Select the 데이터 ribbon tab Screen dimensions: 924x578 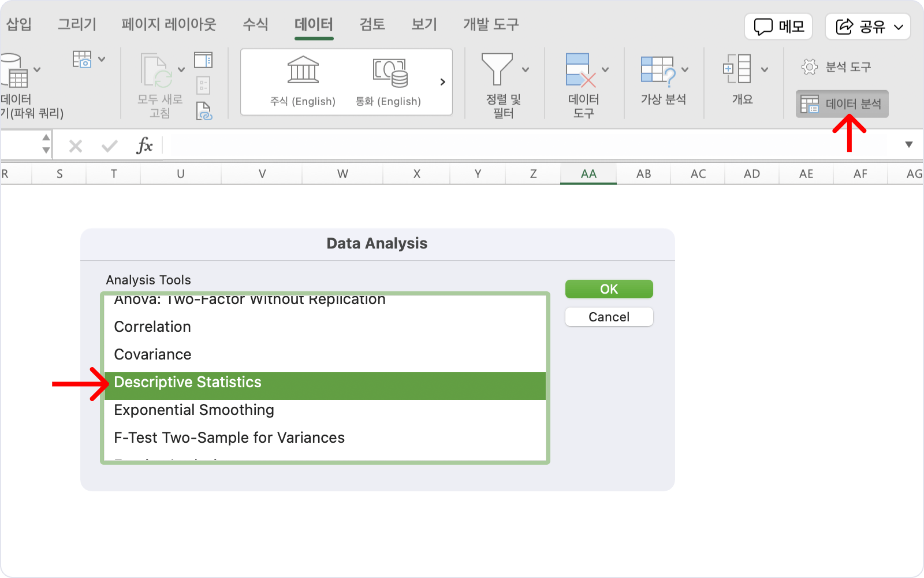click(x=314, y=24)
